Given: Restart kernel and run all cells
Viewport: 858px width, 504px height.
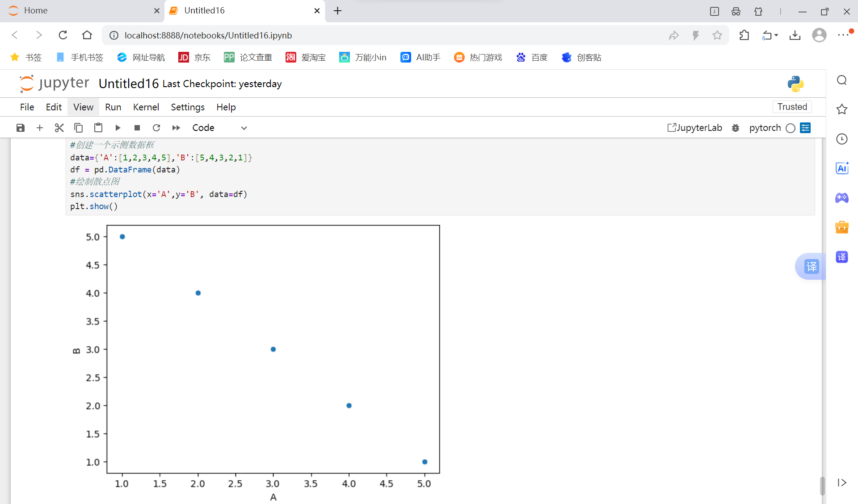Looking at the screenshot, I should (176, 128).
